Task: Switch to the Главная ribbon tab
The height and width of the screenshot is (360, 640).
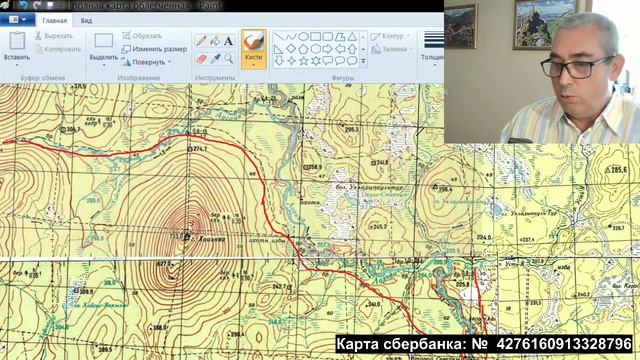Action: [54, 20]
